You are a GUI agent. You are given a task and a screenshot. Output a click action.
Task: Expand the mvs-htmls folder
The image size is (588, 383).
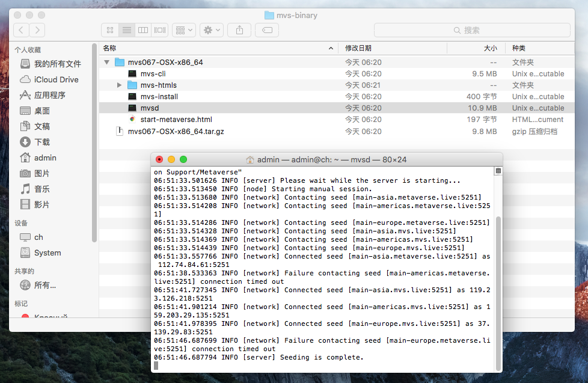(x=119, y=85)
